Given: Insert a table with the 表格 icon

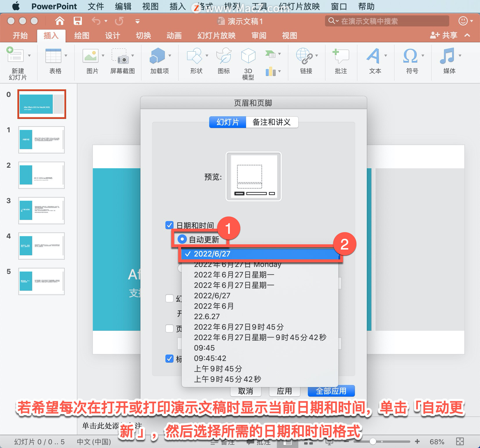Looking at the screenshot, I should tap(53, 55).
